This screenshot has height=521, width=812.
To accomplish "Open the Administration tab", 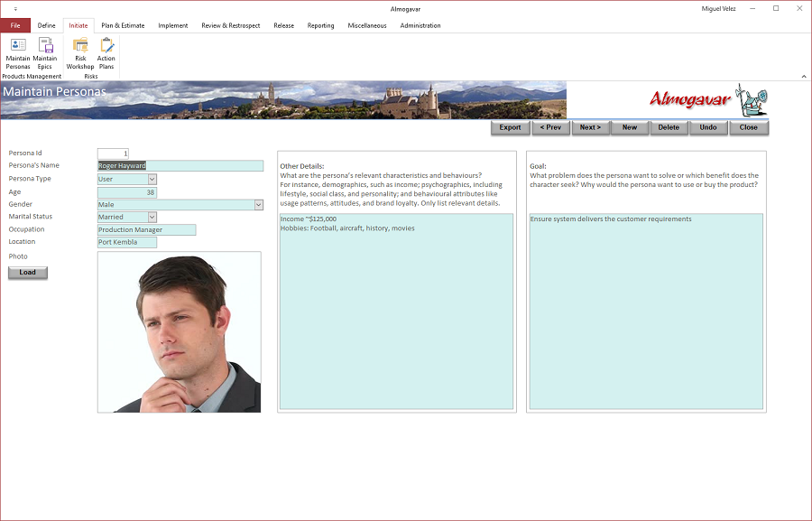I will click(420, 25).
